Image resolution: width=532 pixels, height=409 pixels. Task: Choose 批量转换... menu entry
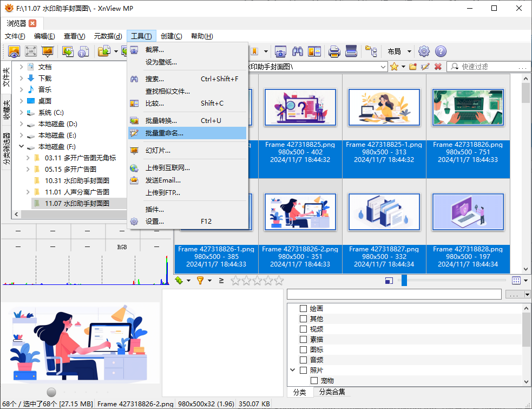click(x=161, y=121)
